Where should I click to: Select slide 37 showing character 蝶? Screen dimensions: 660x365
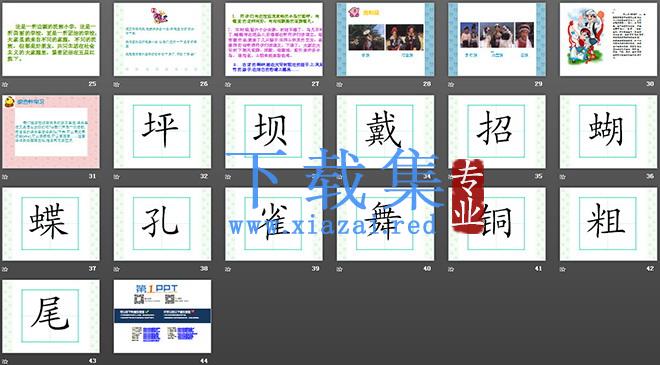point(51,224)
